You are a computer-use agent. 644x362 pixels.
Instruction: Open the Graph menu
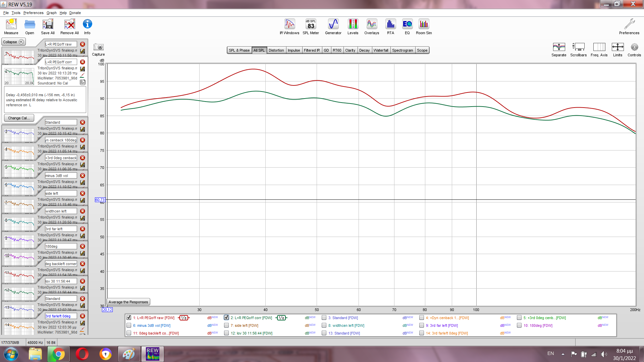coord(51,13)
